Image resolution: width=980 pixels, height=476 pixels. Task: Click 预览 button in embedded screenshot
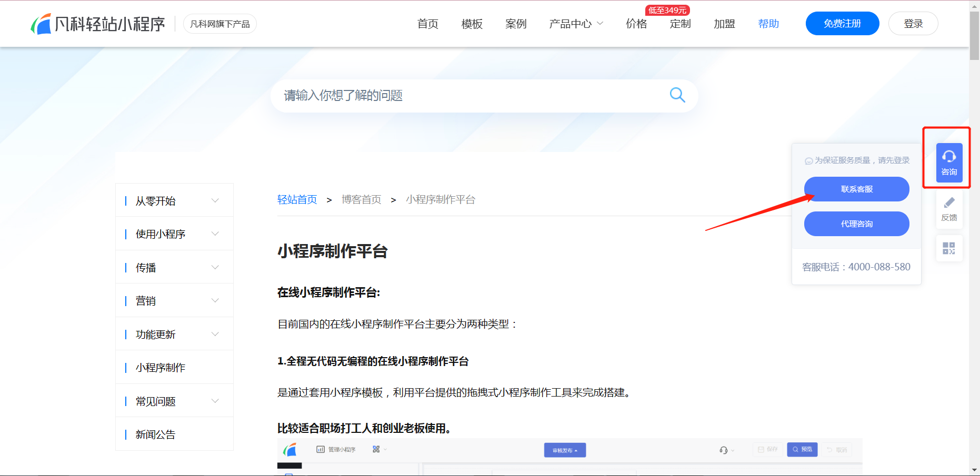point(802,449)
